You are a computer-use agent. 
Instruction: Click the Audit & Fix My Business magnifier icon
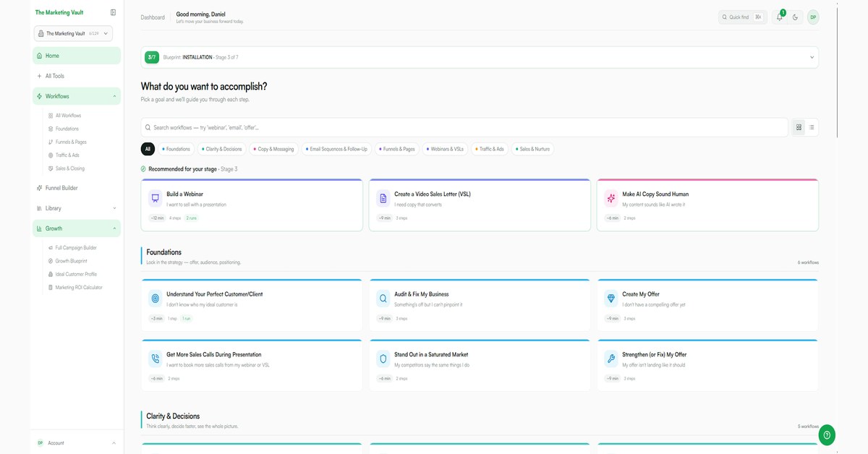tap(383, 299)
